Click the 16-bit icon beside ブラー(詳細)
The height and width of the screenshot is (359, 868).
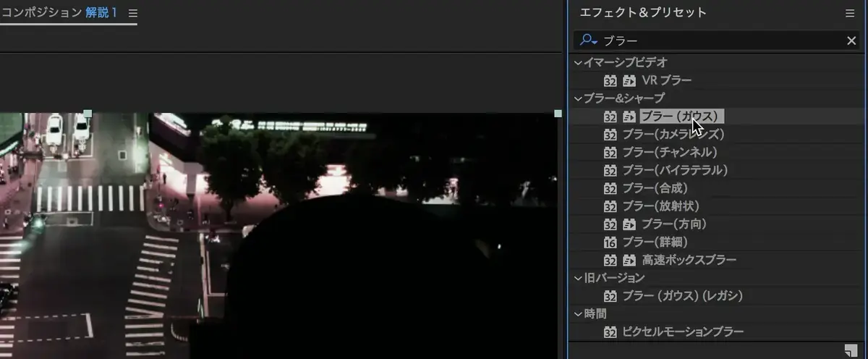(x=610, y=242)
